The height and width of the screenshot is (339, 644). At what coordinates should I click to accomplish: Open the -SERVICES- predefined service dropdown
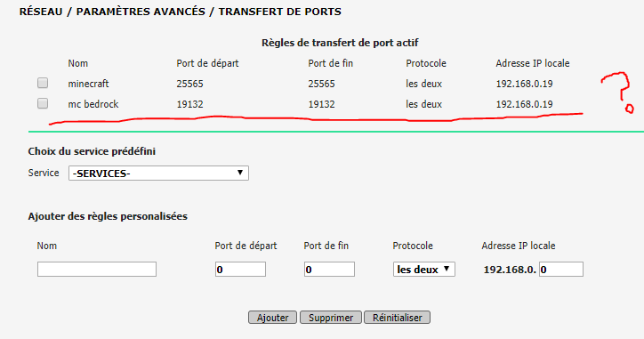click(x=158, y=173)
